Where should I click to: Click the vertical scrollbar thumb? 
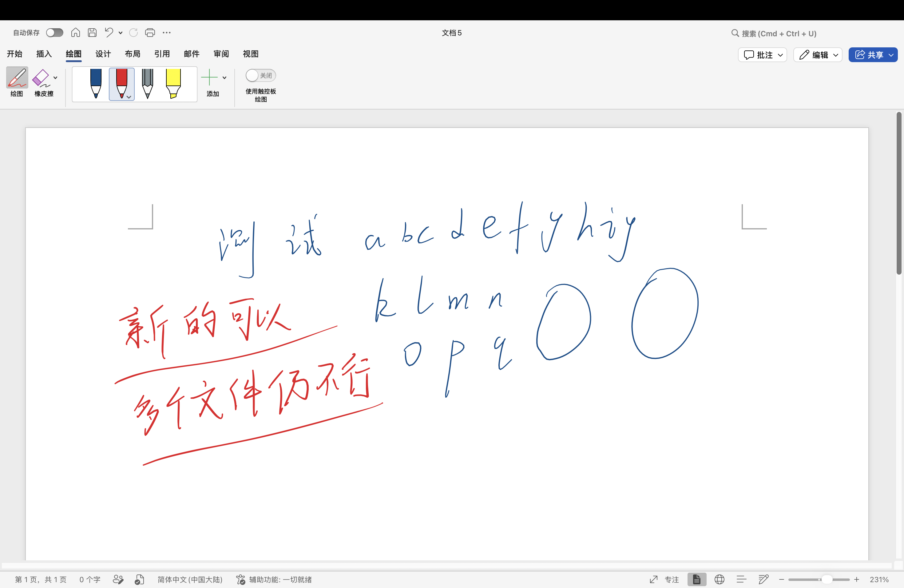click(899, 193)
